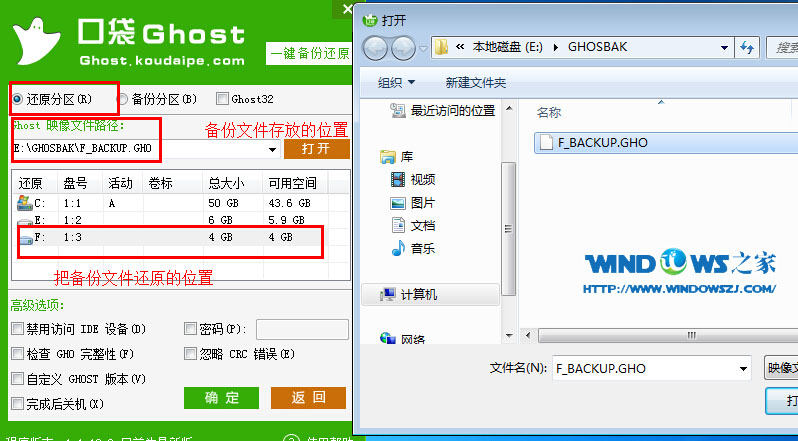Image resolution: width=798 pixels, height=441 pixels.
Task: Click the 盘号 column header
Action: point(75,183)
